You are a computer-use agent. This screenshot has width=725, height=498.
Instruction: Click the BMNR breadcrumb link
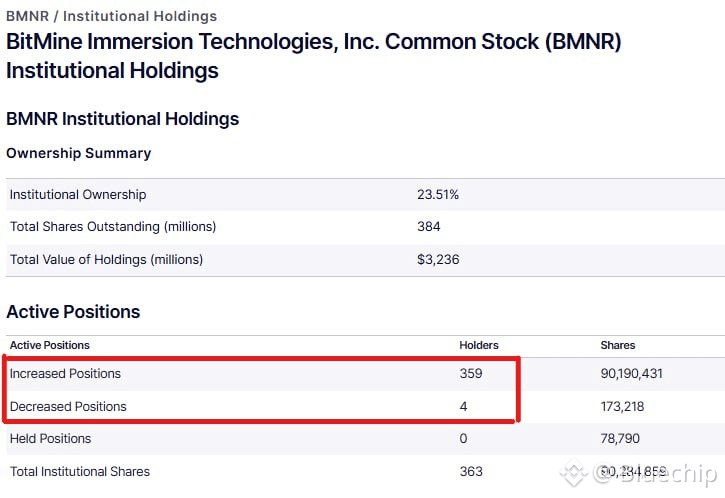[26, 16]
